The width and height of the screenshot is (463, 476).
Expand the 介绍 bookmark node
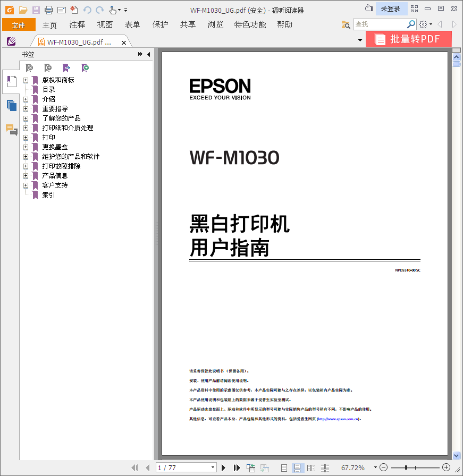point(26,99)
